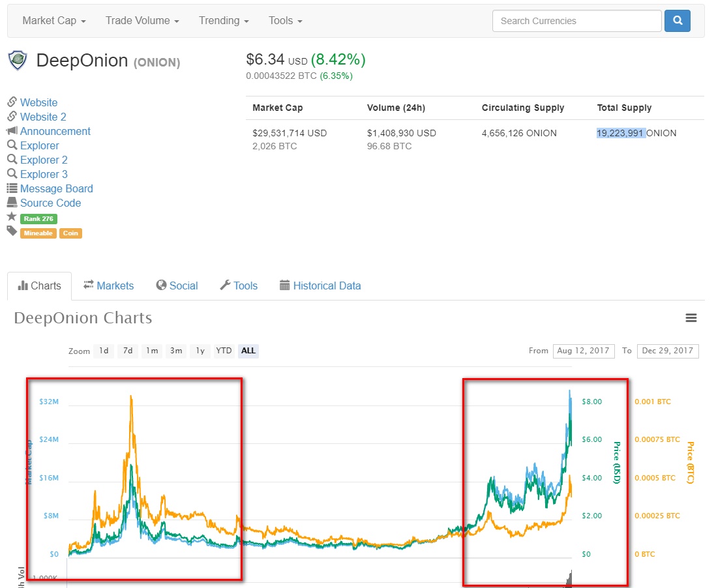
Task: Click the globe icon on Social tab
Action: [161, 285]
